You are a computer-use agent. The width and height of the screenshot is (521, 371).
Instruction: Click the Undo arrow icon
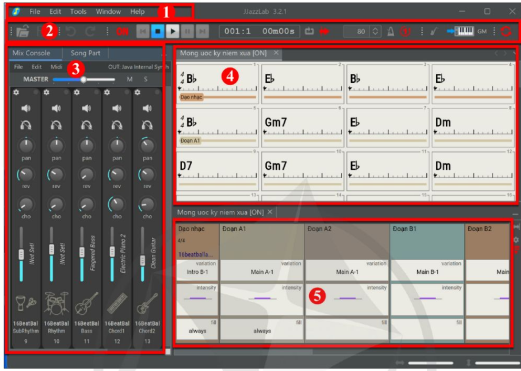point(71,32)
